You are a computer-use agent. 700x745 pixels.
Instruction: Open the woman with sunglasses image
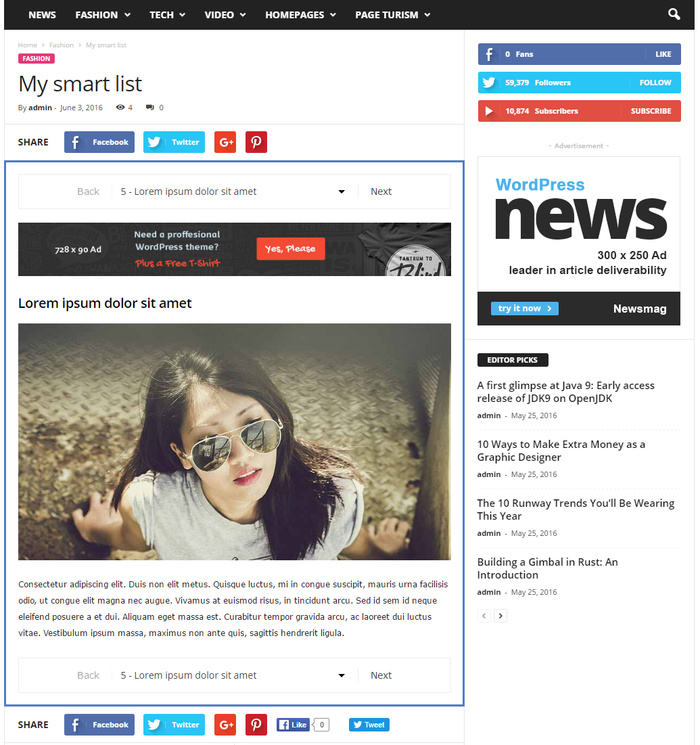[x=235, y=442]
